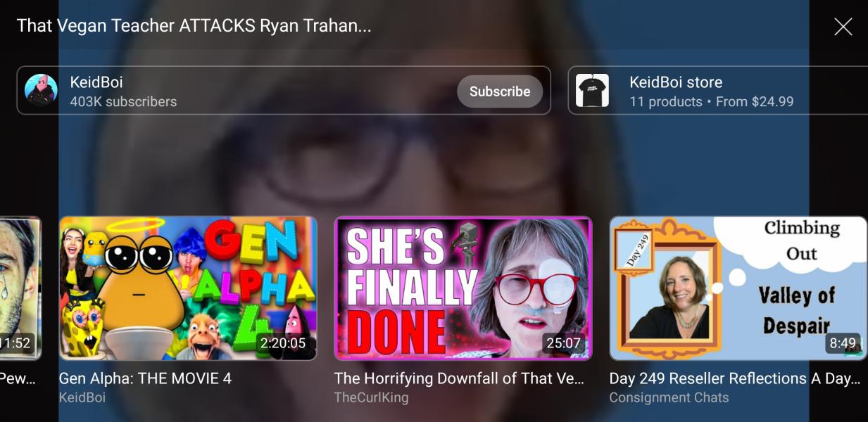Viewport: 868px width, 422px height.
Task: Play 'Climbing Out Valley of Despair' thumbnail
Action: [x=738, y=288]
